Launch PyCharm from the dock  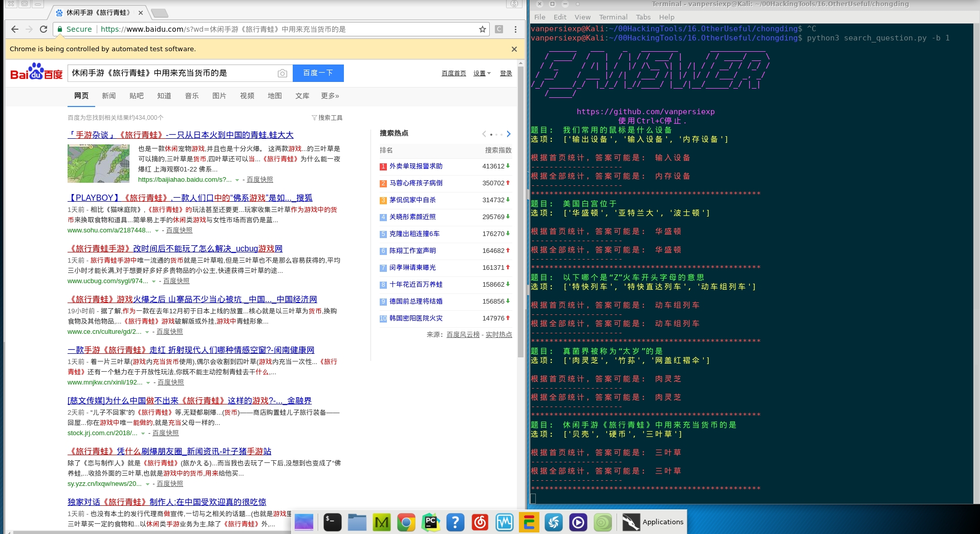pyautogui.click(x=430, y=522)
